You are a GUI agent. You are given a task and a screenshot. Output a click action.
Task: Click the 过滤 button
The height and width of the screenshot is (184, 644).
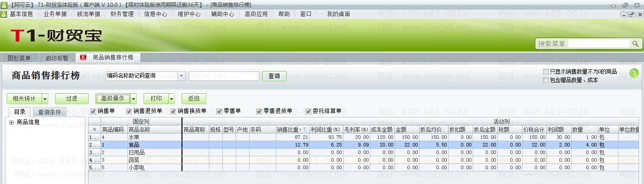click(x=72, y=99)
